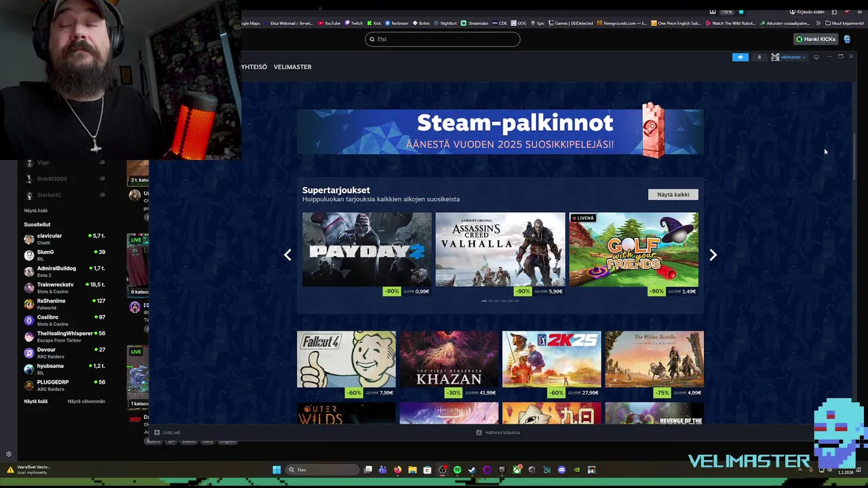Image resolution: width=868 pixels, height=488 pixels.
Task: Open the GOG bookmark
Action: pyautogui.click(x=519, y=23)
